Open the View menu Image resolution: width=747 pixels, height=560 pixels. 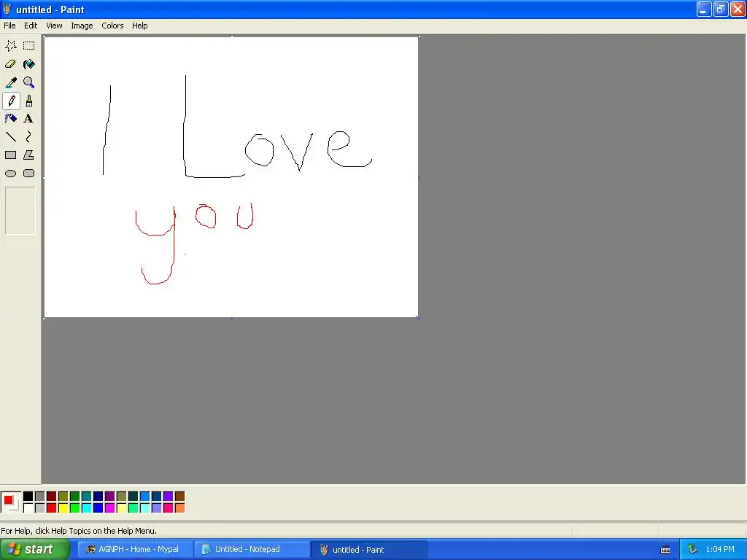pos(54,26)
